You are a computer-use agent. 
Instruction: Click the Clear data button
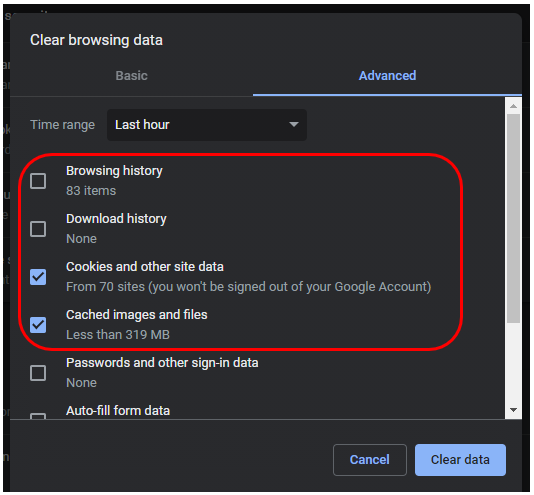click(x=460, y=460)
